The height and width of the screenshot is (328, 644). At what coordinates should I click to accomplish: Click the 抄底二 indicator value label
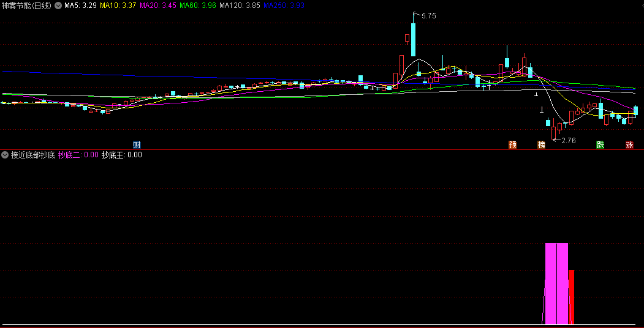pyautogui.click(x=78, y=155)
